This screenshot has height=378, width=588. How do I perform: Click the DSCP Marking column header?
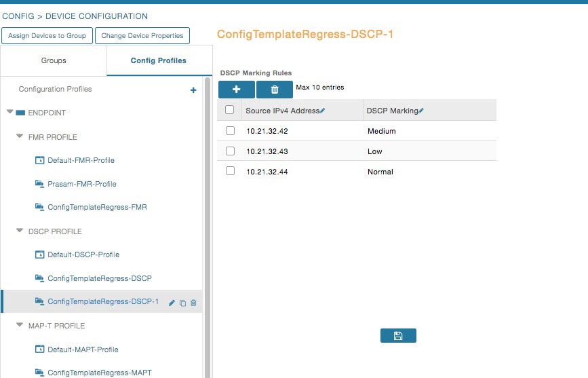(430, 110)
